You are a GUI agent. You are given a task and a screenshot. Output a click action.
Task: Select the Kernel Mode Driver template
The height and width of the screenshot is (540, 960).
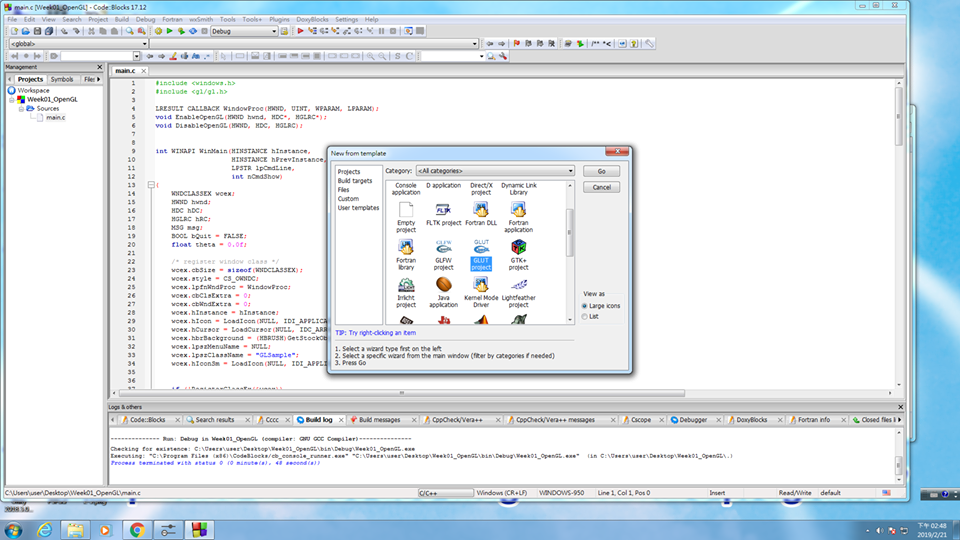coord(481,293)
